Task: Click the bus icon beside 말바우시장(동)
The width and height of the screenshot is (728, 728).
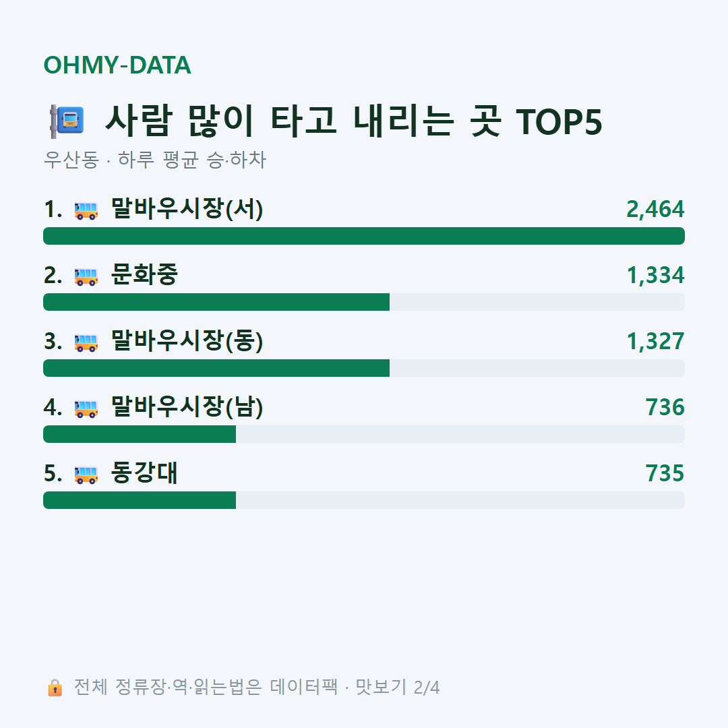Action: click(x=86, y=342)
